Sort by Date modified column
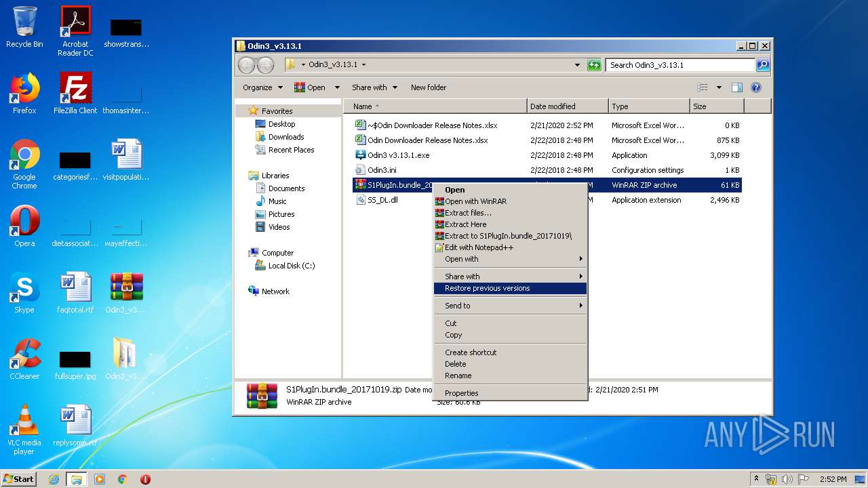 (568, 106)
